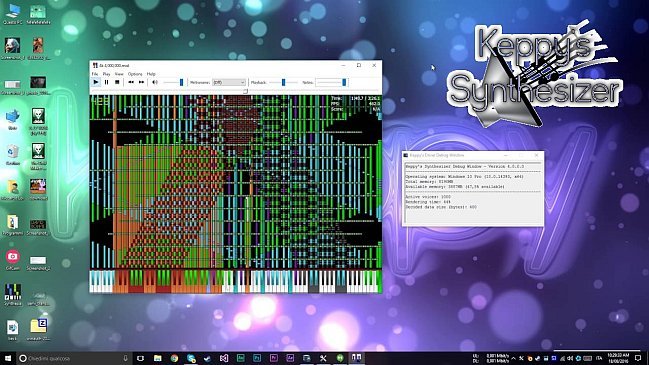Open the Action Center notifications icon
The width and height of the screenshot is (649, 365).
pos(639,358)
